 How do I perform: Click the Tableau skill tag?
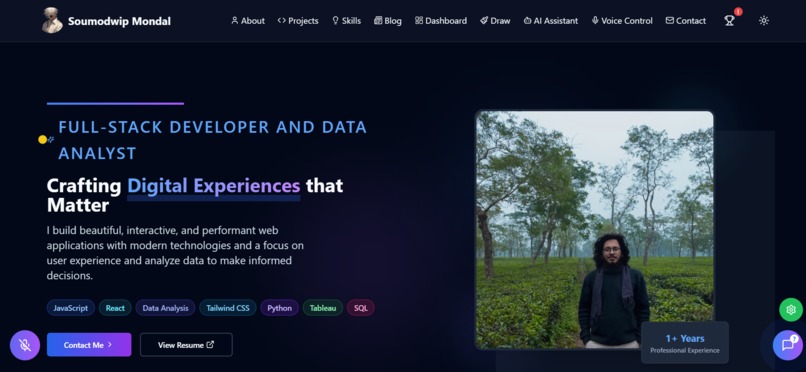(x=323, y=308)
